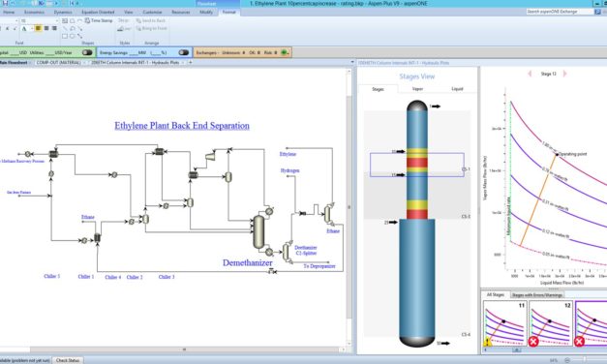Click the Ethane label near the heat exchanger
607x364 pixels.
88,217
